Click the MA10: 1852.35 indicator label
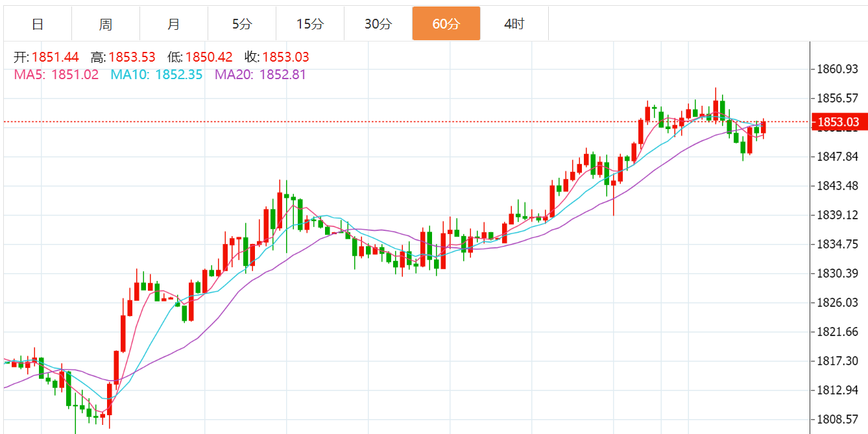 pyautogui.click(x=156, y=75)
